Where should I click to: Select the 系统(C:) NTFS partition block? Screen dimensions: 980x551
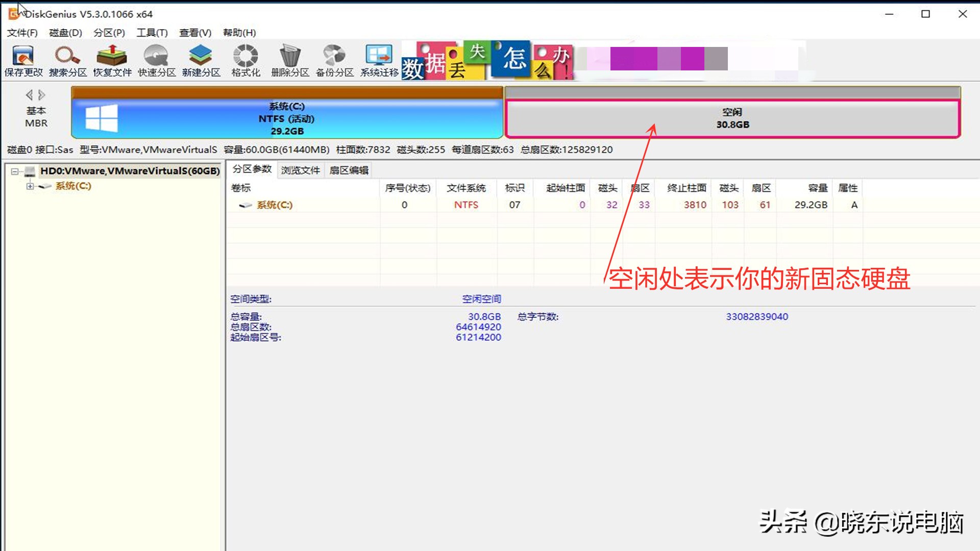[286, 118]
